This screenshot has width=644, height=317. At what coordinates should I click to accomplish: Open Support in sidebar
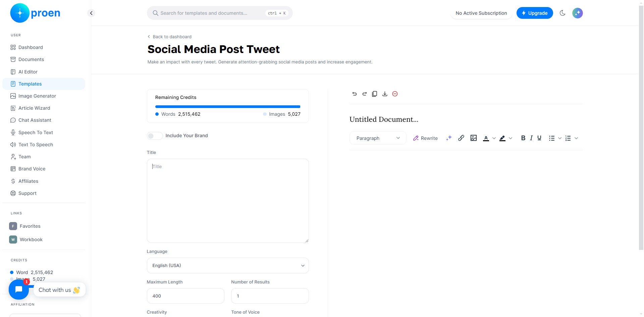click(44, 193)
